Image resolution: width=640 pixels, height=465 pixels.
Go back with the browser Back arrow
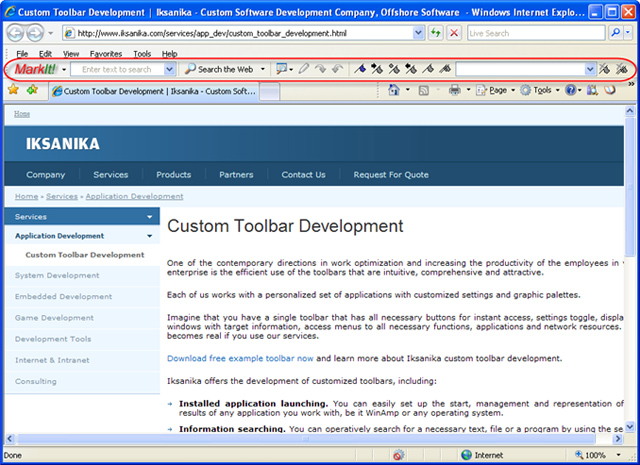16,33
